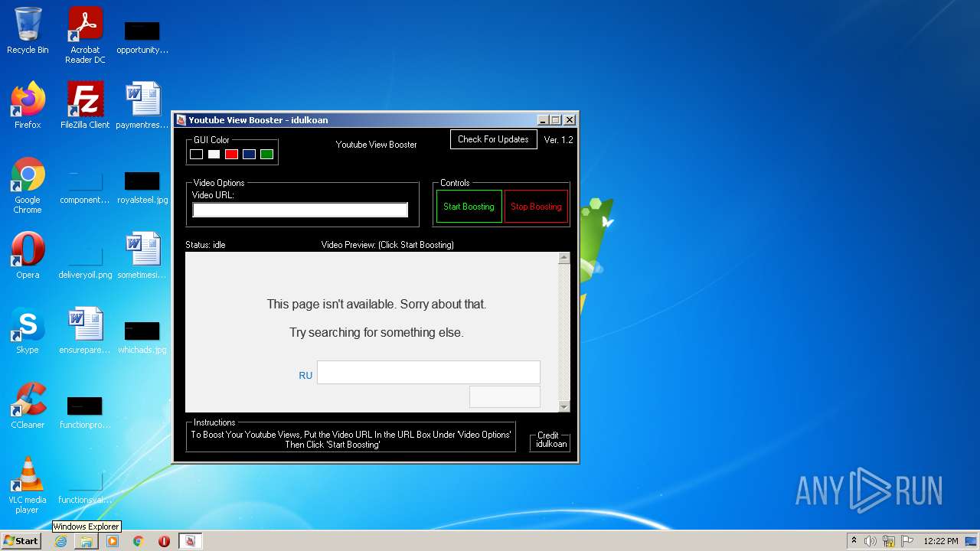980x551 pixels.
Task: Select the sometimesi Word document icon
Action: point(142,256)
